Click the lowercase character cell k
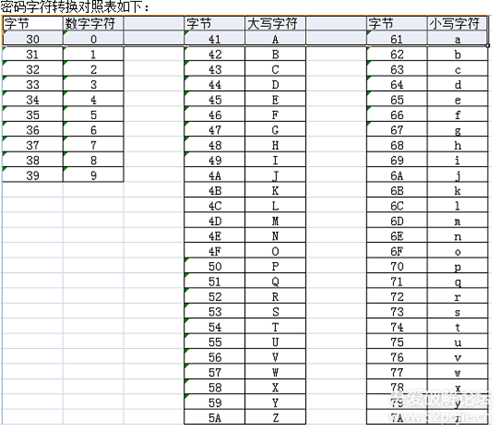Image resolution: width=500 pixels, height=432 pixels. (x=458, y=190)
